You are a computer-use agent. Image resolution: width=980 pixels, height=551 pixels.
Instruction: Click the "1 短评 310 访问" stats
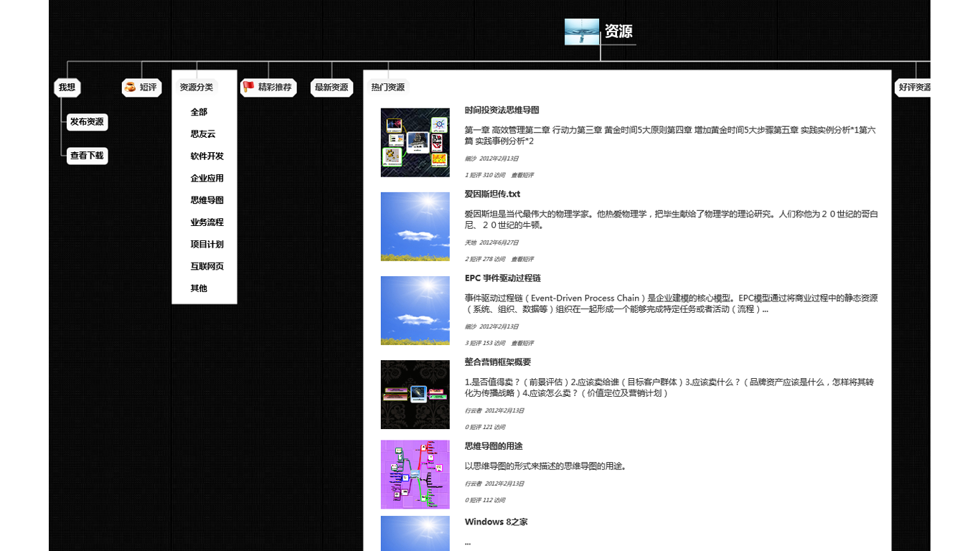coord(485,175)
